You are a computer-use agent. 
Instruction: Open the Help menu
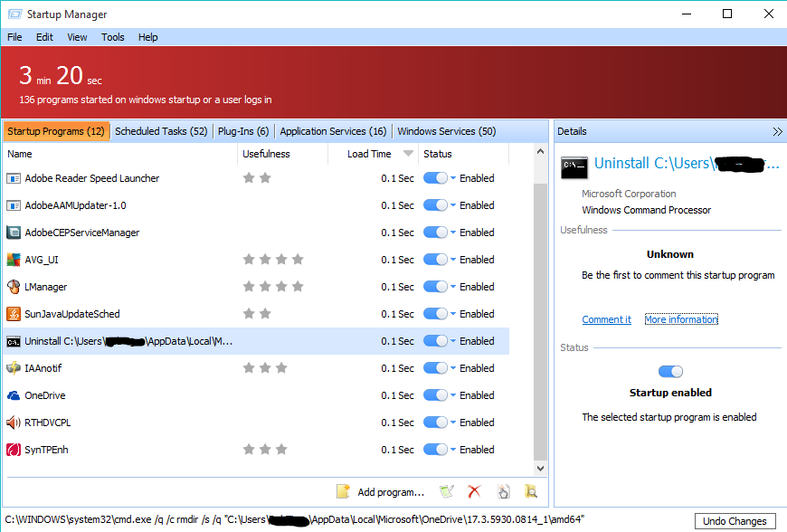coord(148,37)
